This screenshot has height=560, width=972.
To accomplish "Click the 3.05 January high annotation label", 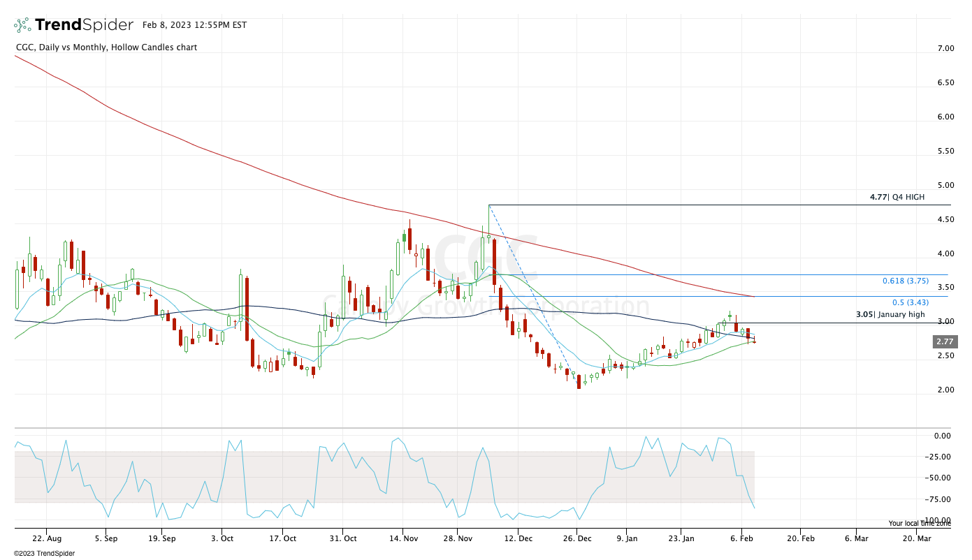I will tap(890, 315).
